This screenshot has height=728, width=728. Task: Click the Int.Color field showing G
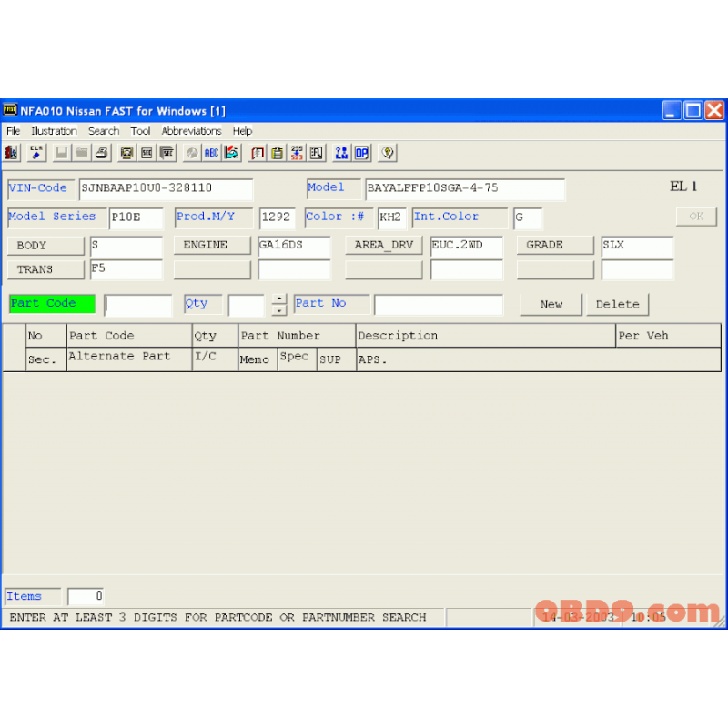[528, 218]
